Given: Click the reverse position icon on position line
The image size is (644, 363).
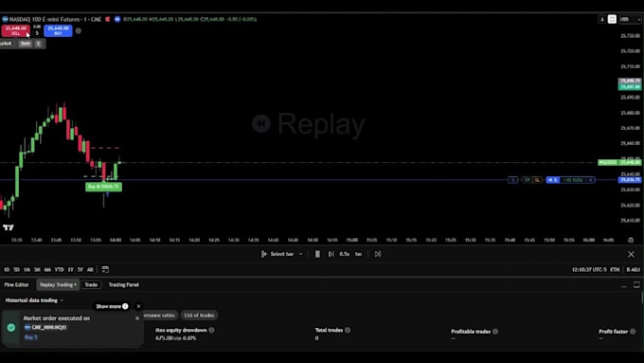Looking at the screenshot, I should [513, 180].
